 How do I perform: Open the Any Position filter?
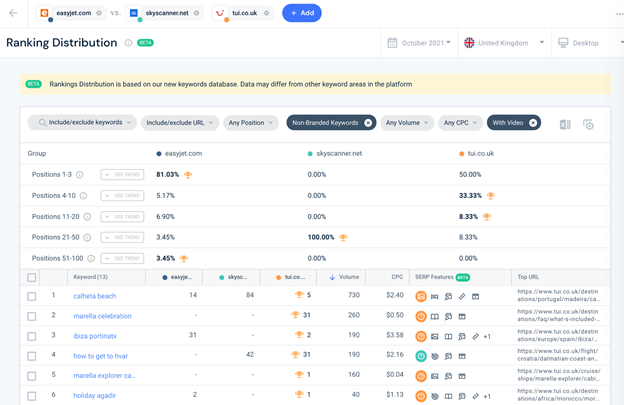251,123
